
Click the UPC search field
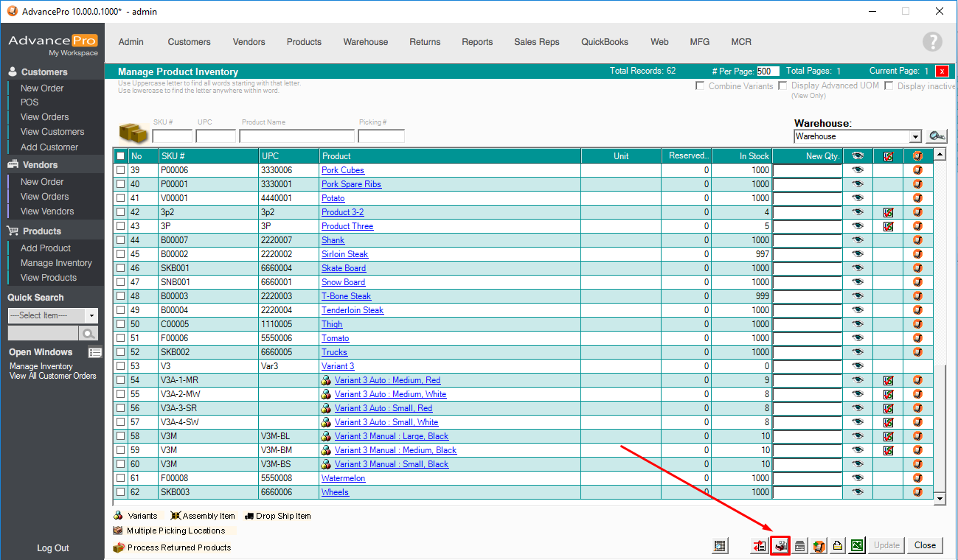tap(216, 136)
